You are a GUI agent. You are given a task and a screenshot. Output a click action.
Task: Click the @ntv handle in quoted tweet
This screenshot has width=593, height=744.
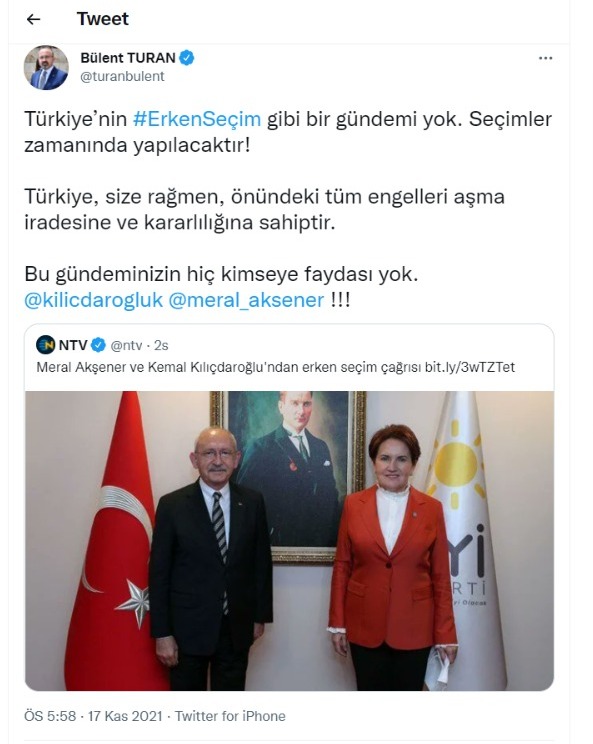126,345
